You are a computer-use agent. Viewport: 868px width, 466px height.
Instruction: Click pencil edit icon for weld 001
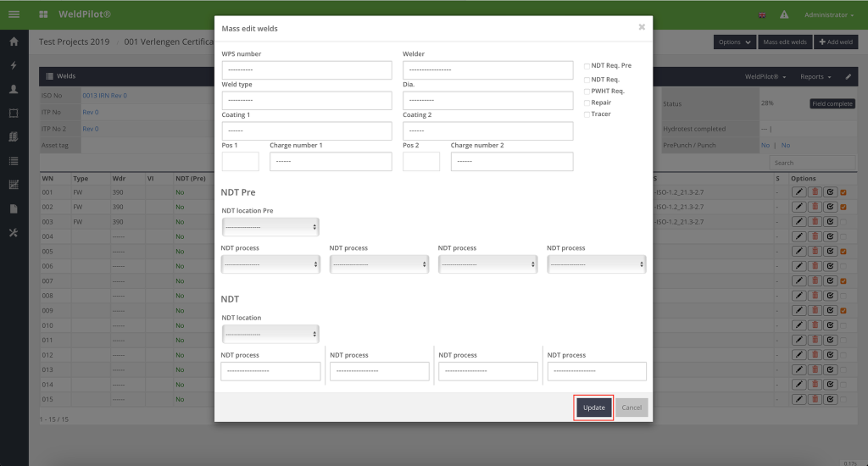click(x=798, y=192)
